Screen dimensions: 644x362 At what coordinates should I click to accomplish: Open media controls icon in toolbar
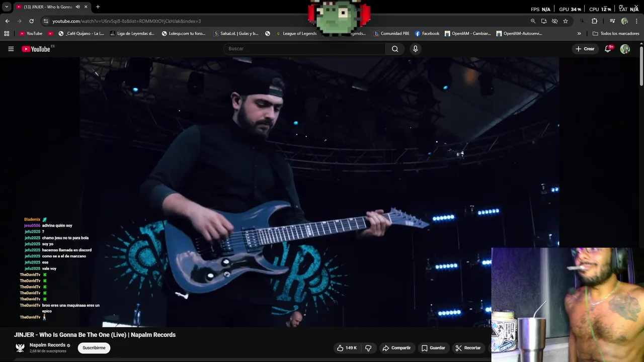click(x=612, y=21)
